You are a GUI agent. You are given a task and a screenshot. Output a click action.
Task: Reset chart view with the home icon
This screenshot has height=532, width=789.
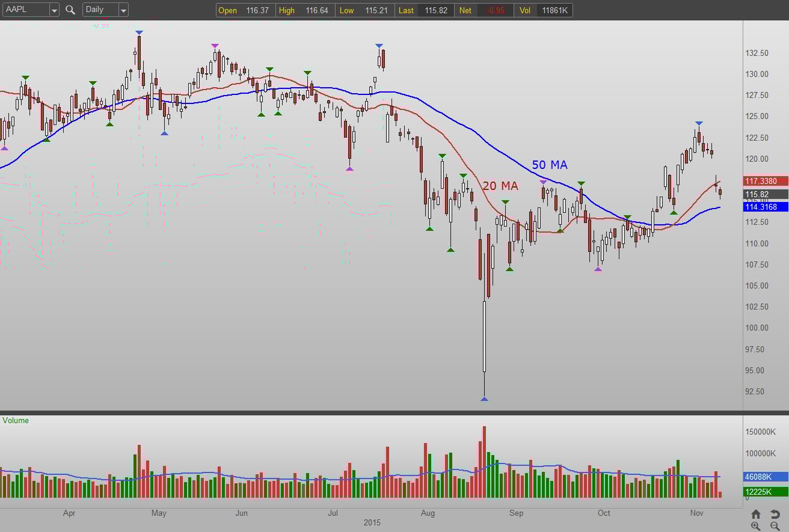click(756, 514)
